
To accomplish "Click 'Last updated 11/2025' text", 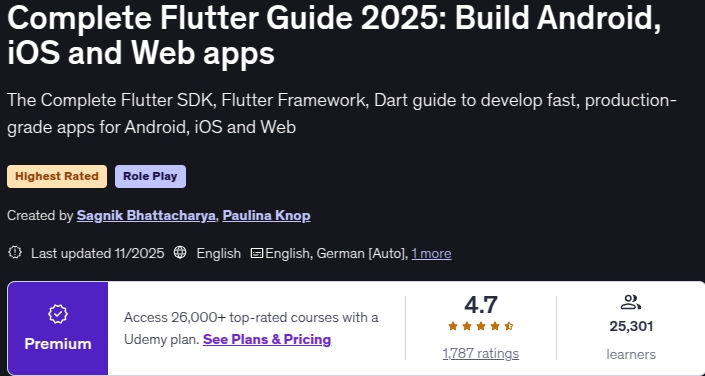I will coord(98,254).
